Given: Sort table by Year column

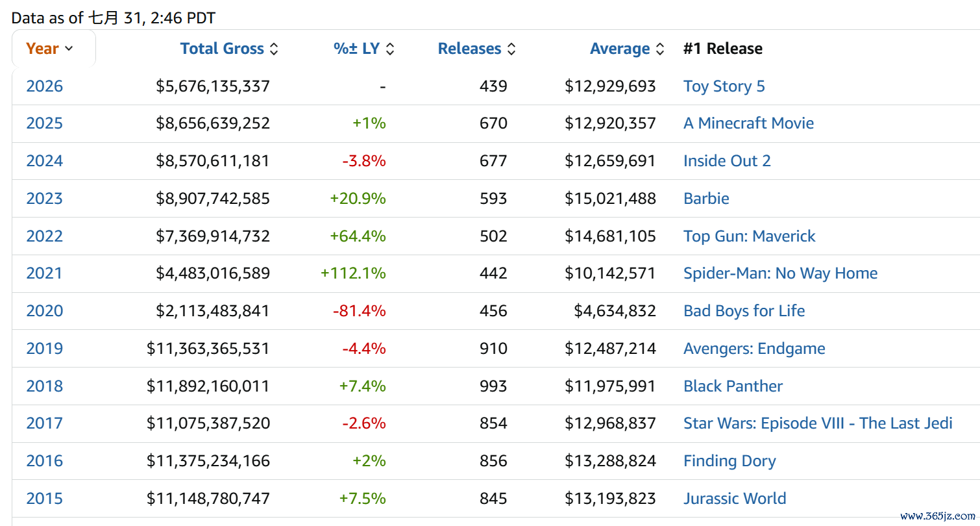Looking at the screenshot, I should pyautogui.click(x=49, y=49).
